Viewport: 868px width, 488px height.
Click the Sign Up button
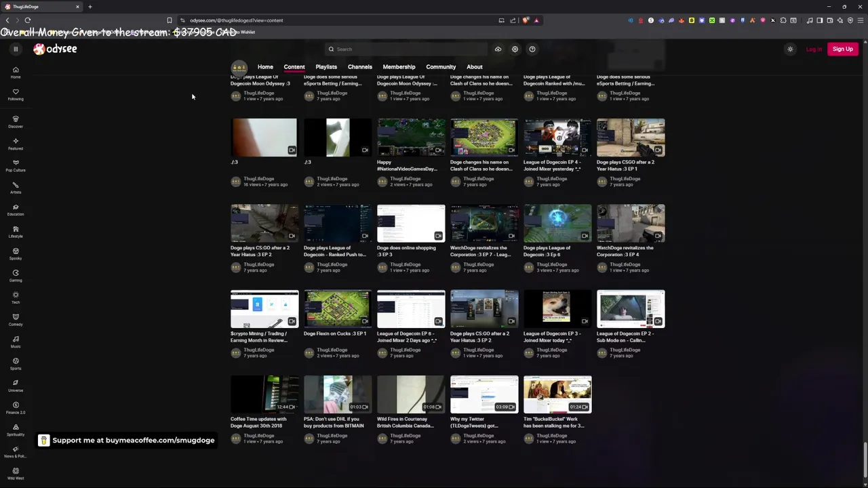pos(843,49)
